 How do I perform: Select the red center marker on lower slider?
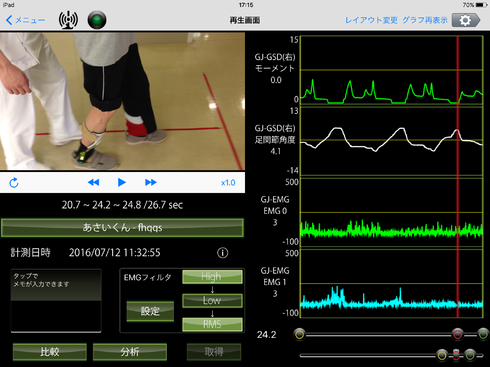pyautogui.click(x=456, y=355)
